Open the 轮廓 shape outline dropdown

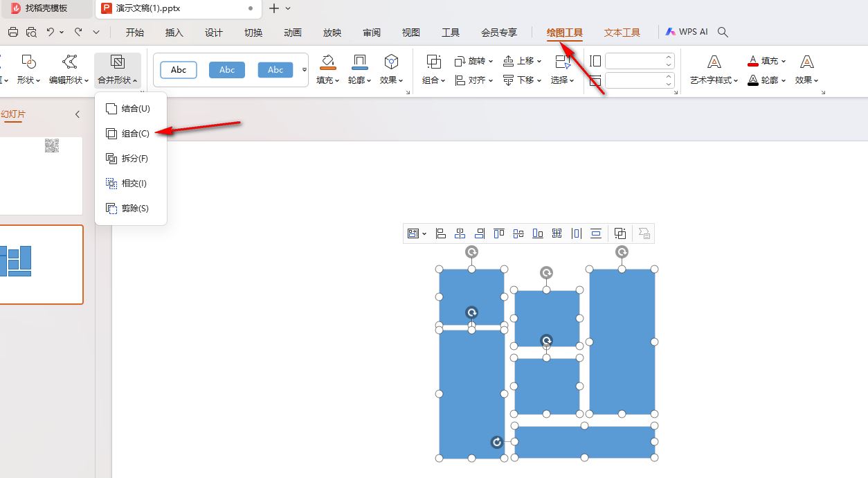pyautogui.click(x=359, y=70)
